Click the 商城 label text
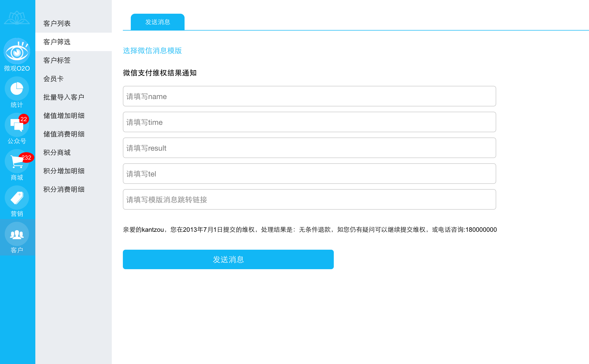589x364 pixels. (17, 178)
